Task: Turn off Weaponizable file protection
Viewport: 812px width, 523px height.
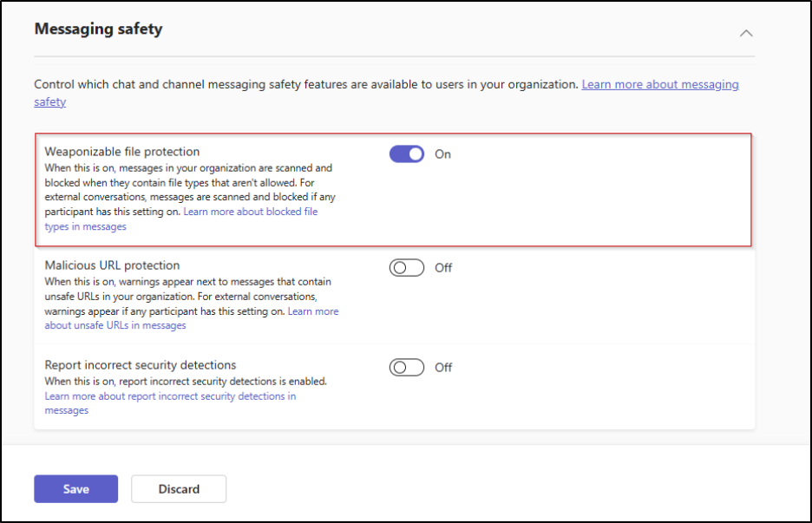Action: point(406,154)
